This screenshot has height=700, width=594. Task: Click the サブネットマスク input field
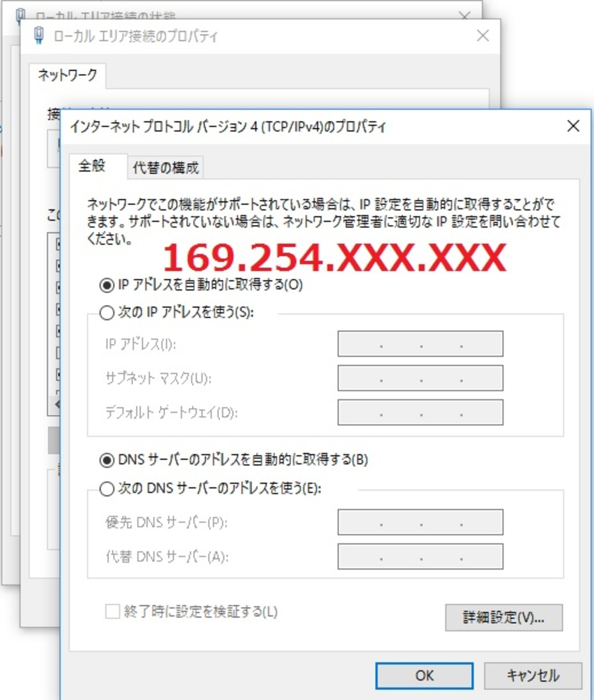pos(420,378)
